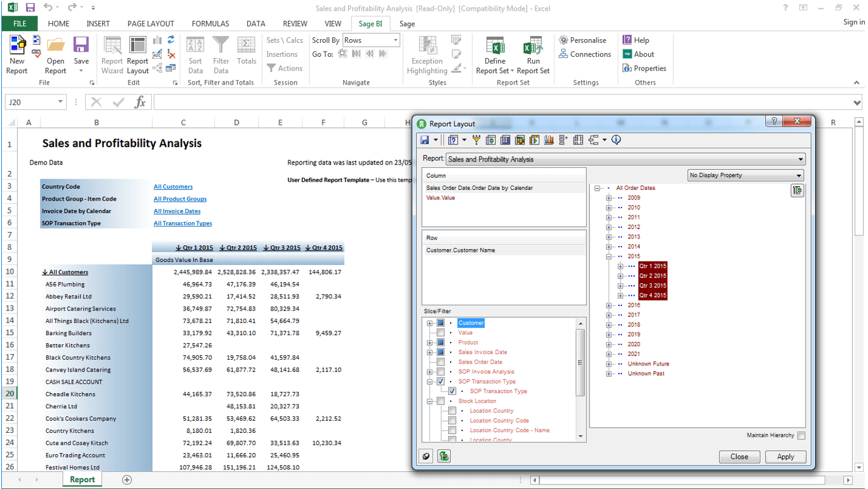Screen dimensions: 868x489
Task: Select Customer.Customer Name in Row box
Action: coord(460,250)
